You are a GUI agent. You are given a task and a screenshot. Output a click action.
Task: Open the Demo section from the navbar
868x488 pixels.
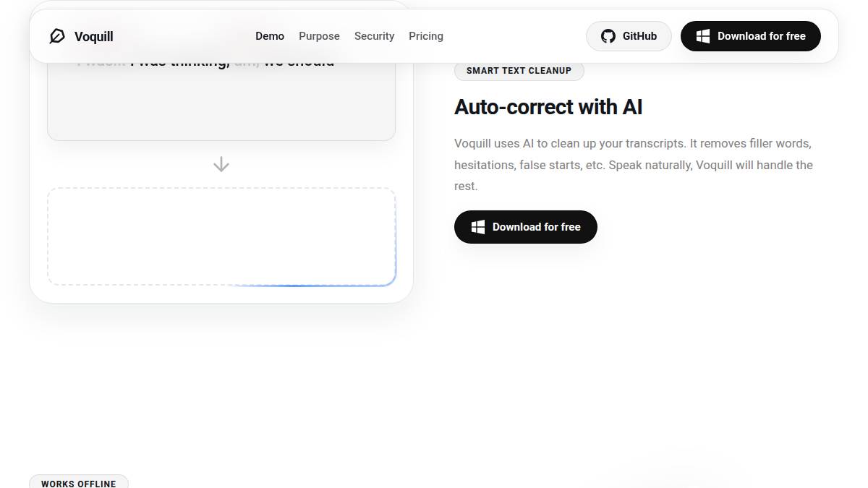270,36
